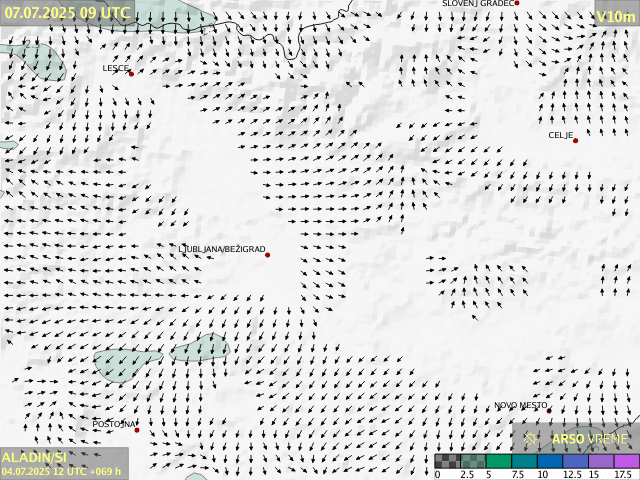Click the '04.07.2025 12 UTC +069 h' run text

pyautogui.click(x=61, y=471)
